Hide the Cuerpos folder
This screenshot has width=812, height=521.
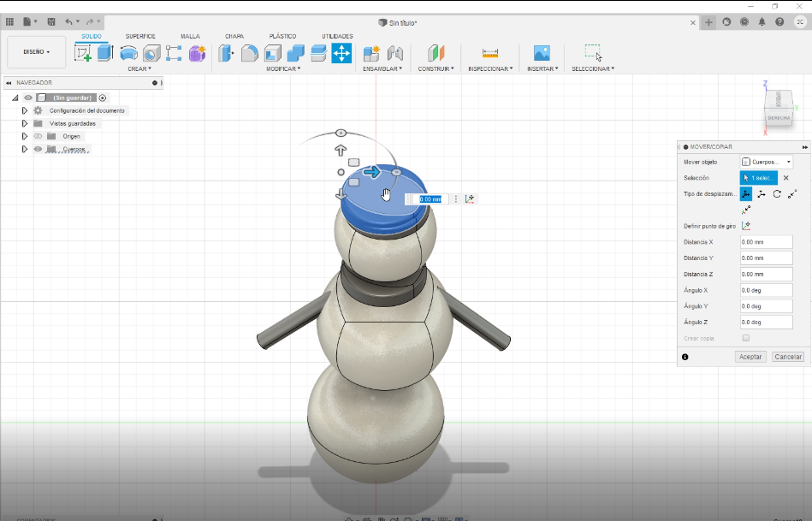click(38, 149)
